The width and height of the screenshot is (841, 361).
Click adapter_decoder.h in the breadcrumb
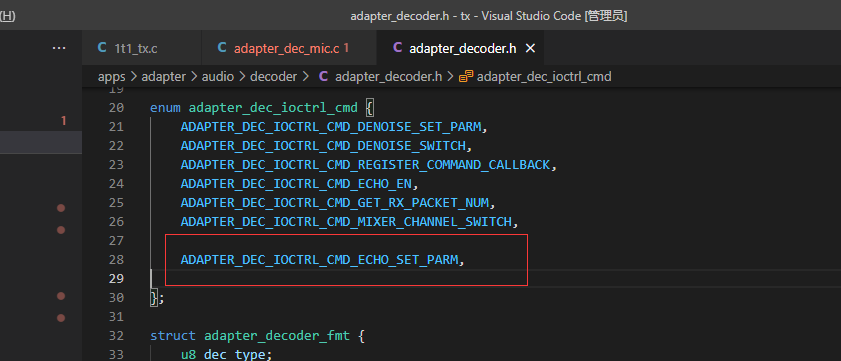pos(389,77)
